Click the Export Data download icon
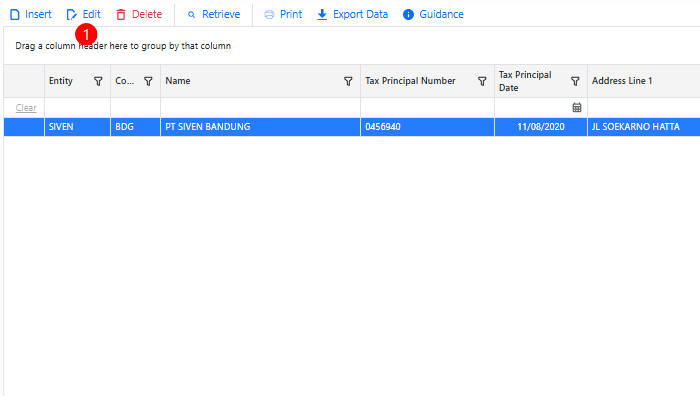This screenshot has width=700, height=396. [x=322, y=15]
